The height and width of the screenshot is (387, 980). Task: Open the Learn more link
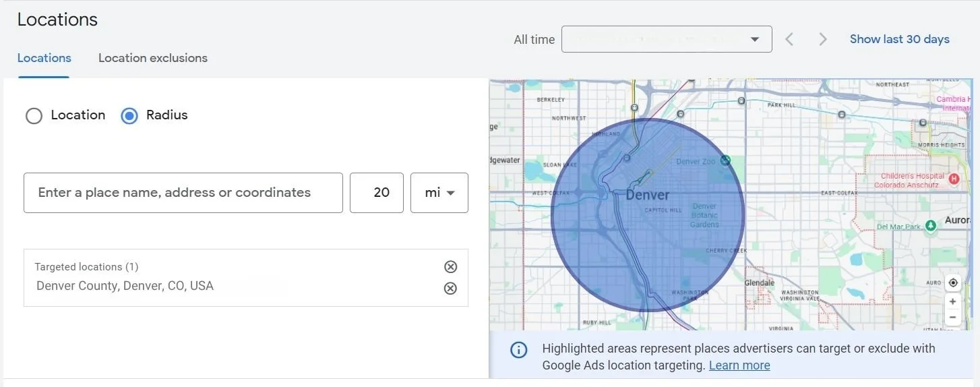point(739,365)
